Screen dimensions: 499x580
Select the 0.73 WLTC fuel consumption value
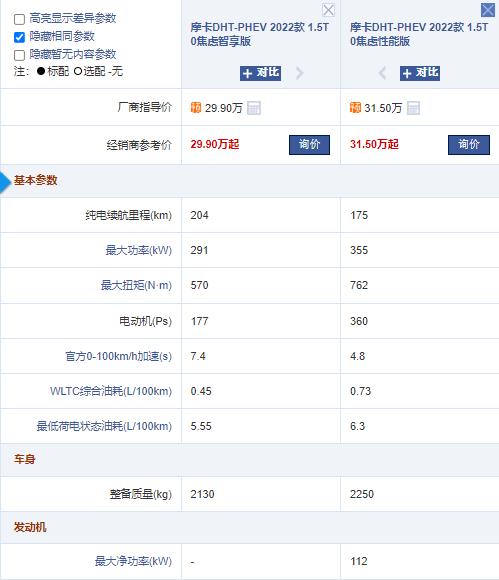click(360, 391)
